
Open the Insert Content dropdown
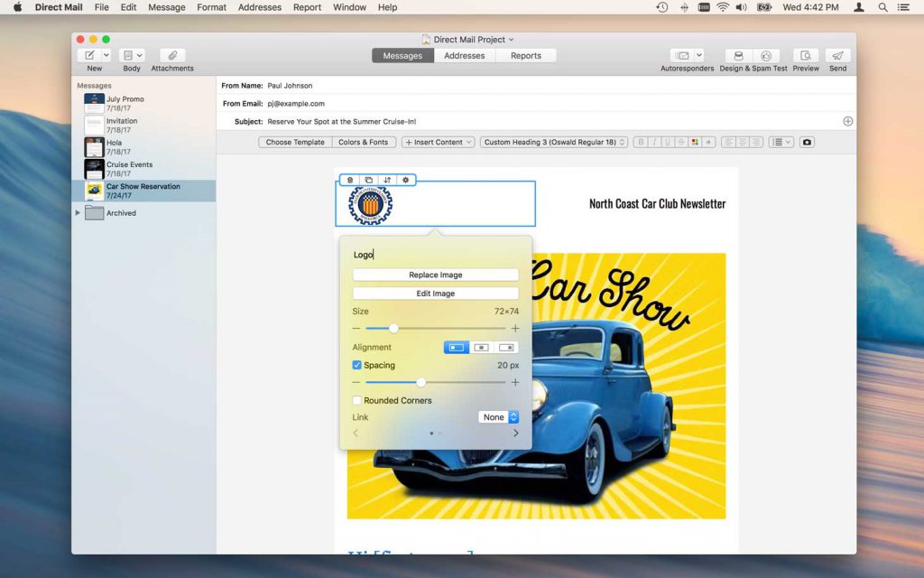pyautogui.click(x=438, y=142)
